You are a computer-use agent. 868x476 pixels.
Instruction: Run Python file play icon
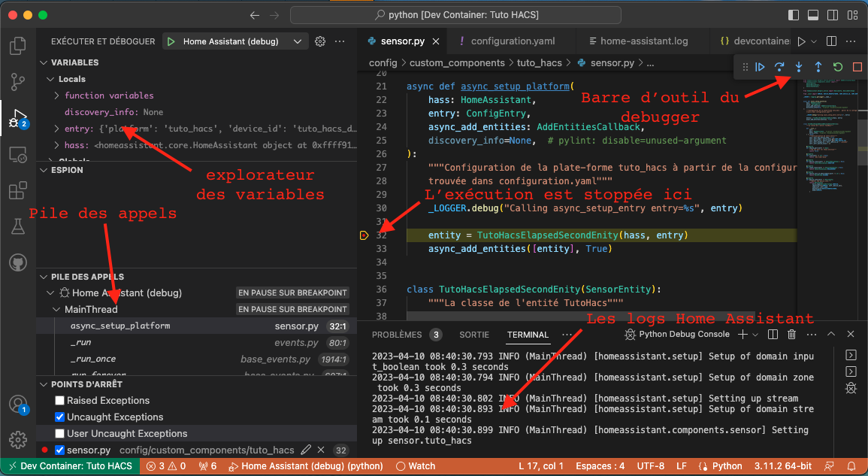pyautogui.click(x=802, y=41)
